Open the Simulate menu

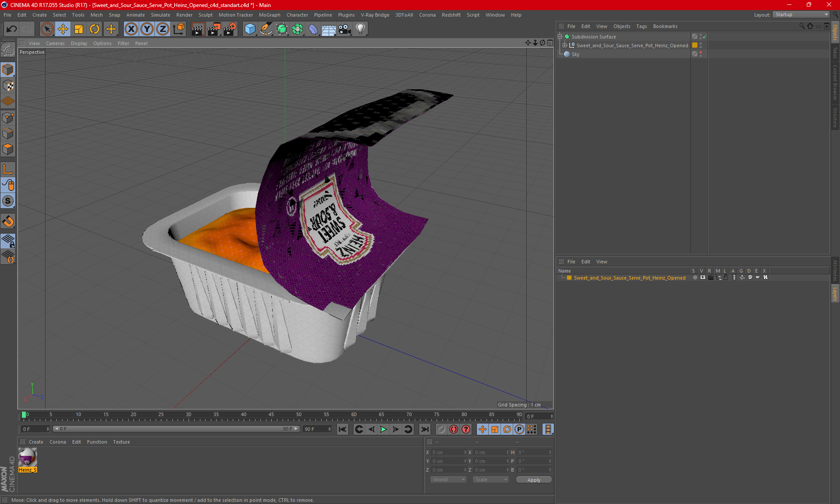pyautogui.click(x=161, y=15)
